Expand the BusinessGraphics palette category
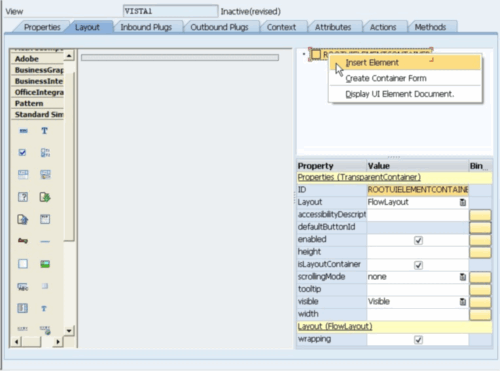The height and width of the screenshot is (371, 500). click(x=37, y=70)
